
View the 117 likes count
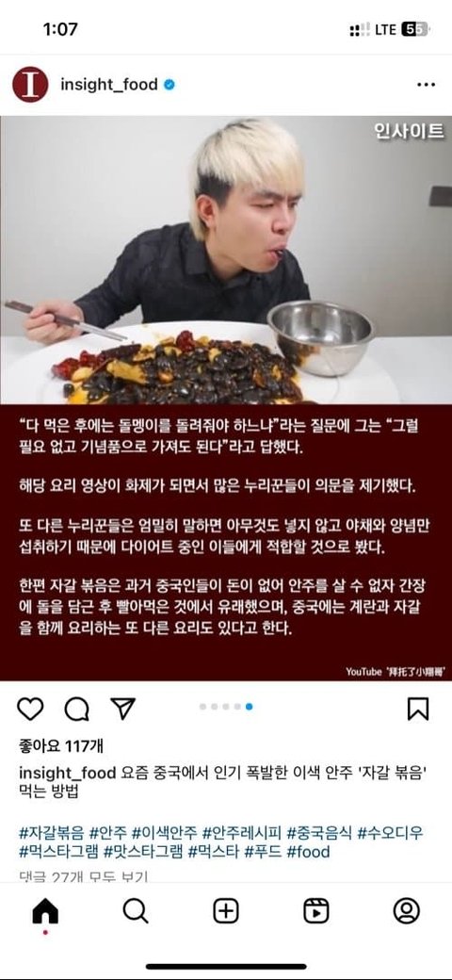(x=61, y=745)
